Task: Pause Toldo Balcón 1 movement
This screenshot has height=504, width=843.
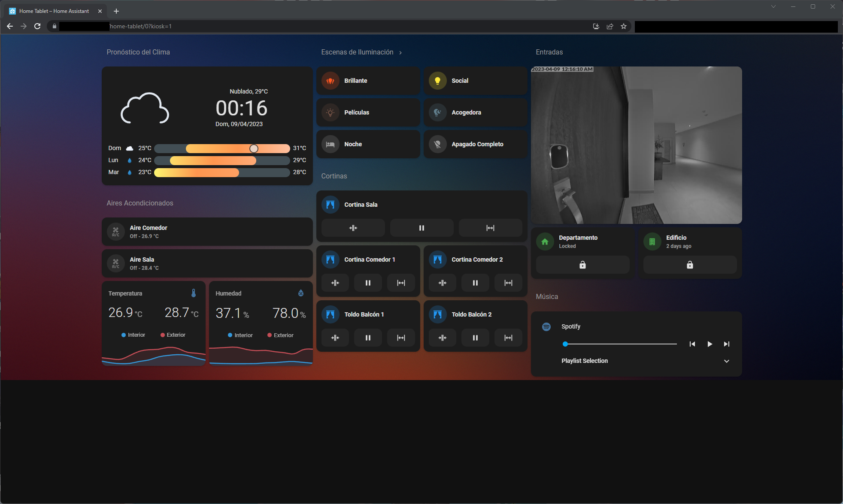Action: click(368, 338)
